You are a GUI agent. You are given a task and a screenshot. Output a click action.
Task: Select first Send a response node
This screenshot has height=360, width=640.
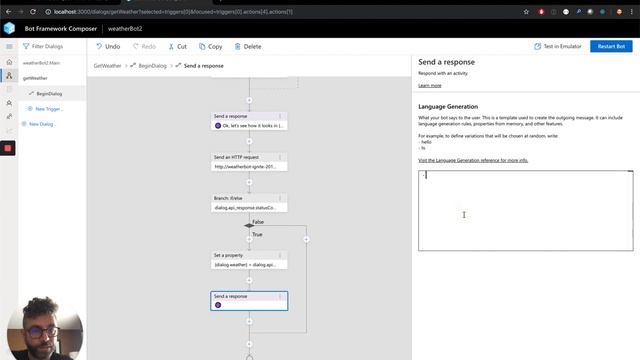[x=249, y=121]
